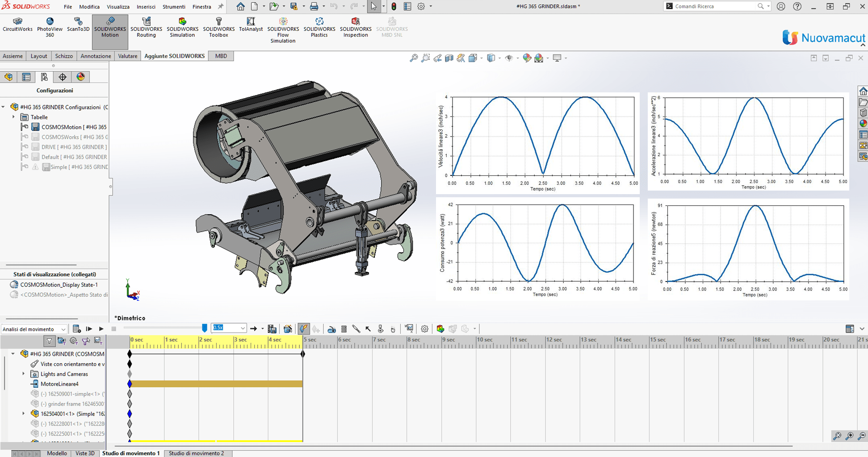868x457 pixels.
Task: Click the Contact tool icon in motion toolbar
Action: (x=380, y=329)
